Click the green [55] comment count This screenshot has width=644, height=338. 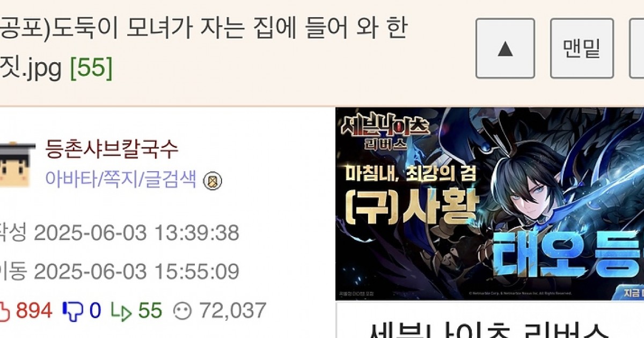91,68
